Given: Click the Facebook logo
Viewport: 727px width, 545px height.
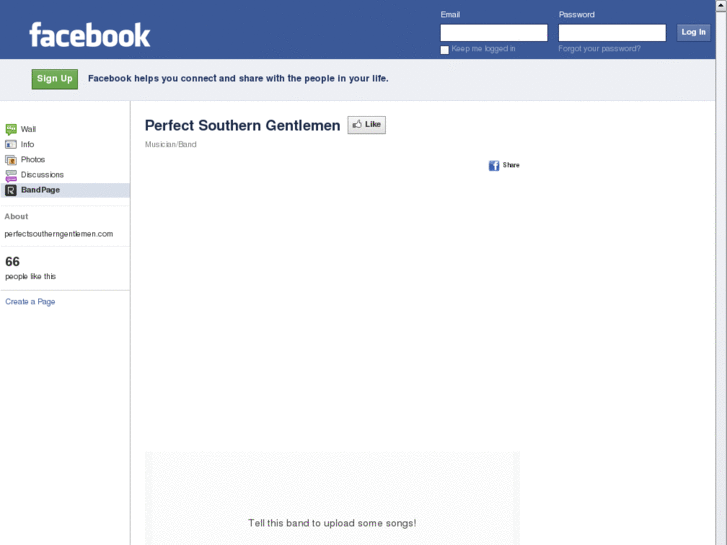Looking at the screenshot, I should click(x=90, y=36).
